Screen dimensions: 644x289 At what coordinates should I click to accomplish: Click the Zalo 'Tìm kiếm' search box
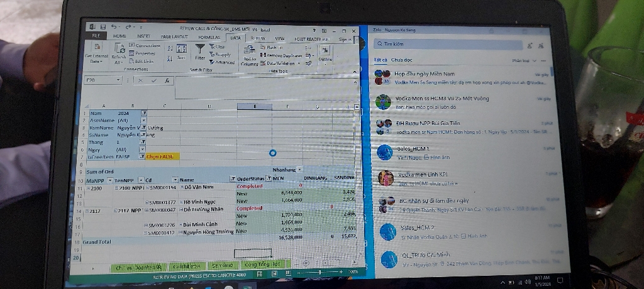click(x=448, y=44)
